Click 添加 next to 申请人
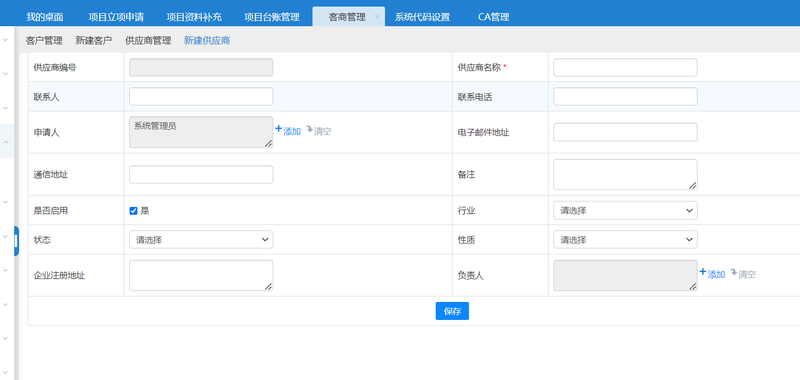 point(288,131)
